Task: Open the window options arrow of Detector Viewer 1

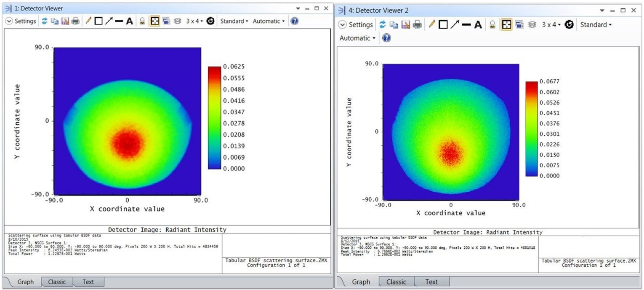Action: coord(298,8)
